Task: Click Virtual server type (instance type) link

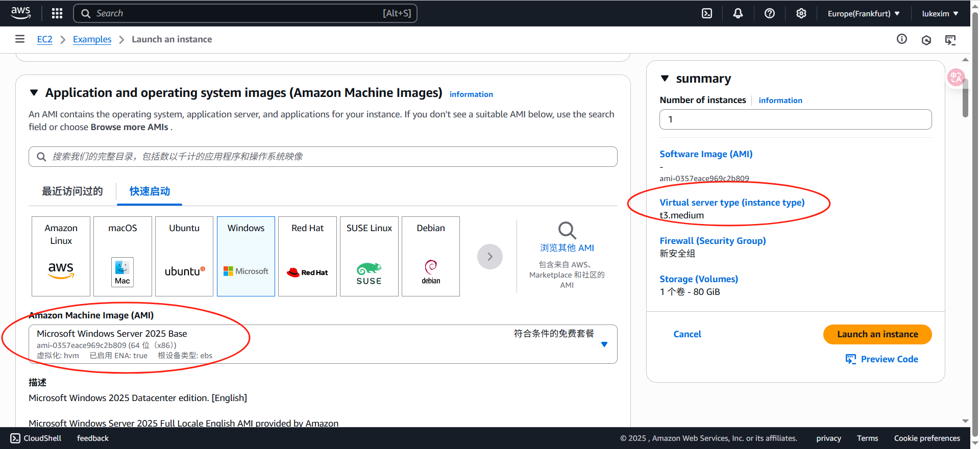Action: coord(732,203)
